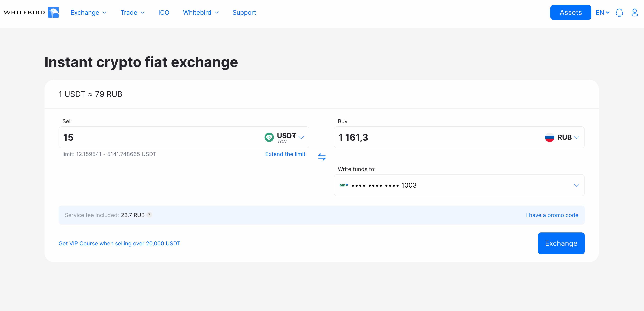Expand the Whitebird menu dropdown
This screenshot has height=311, width=644.
[201, 12]
